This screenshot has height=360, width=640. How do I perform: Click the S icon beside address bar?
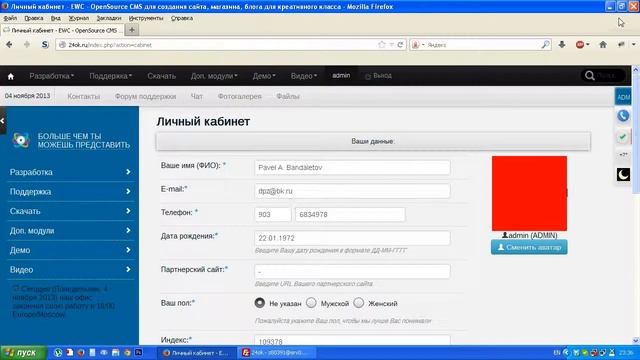(45, 44)
